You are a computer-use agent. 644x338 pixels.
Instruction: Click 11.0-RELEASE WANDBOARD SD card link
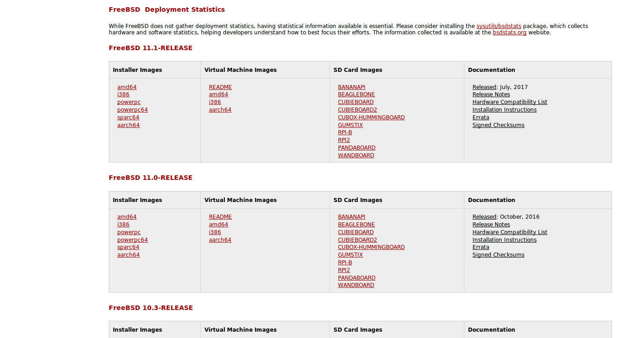point(356,285)
